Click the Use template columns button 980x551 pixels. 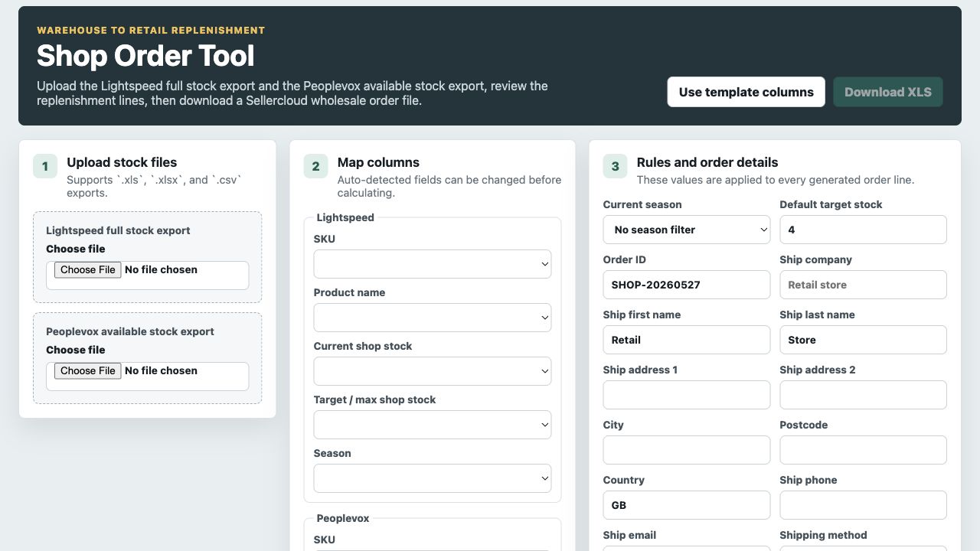(746, 92)
